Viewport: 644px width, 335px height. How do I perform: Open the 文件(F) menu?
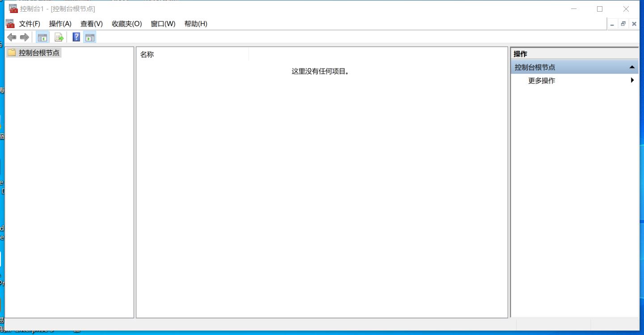click(x=29, y=24)
